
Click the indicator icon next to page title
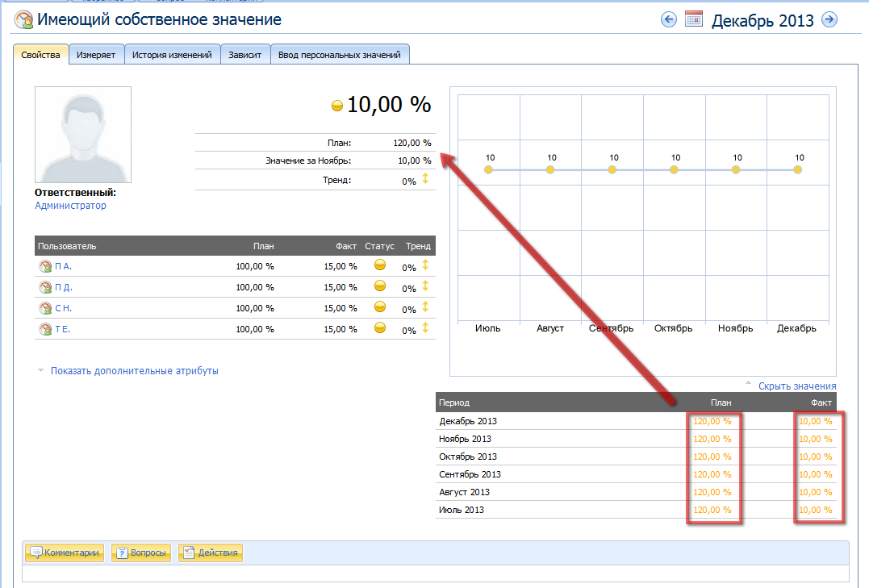coord(24,20)
